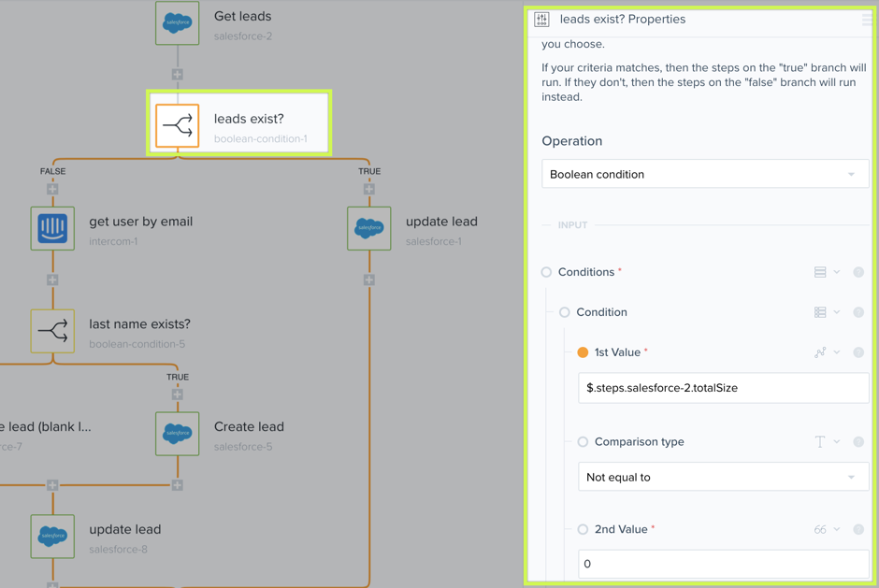This screenshot has width=879, height=588.
Task: Click the Comparison type text type icon
Action: (820, 441)
